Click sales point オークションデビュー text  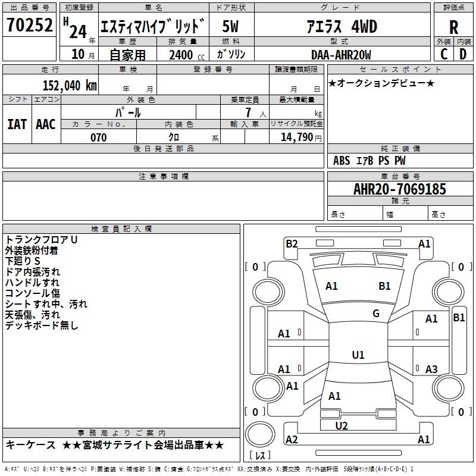coord(381,83)
